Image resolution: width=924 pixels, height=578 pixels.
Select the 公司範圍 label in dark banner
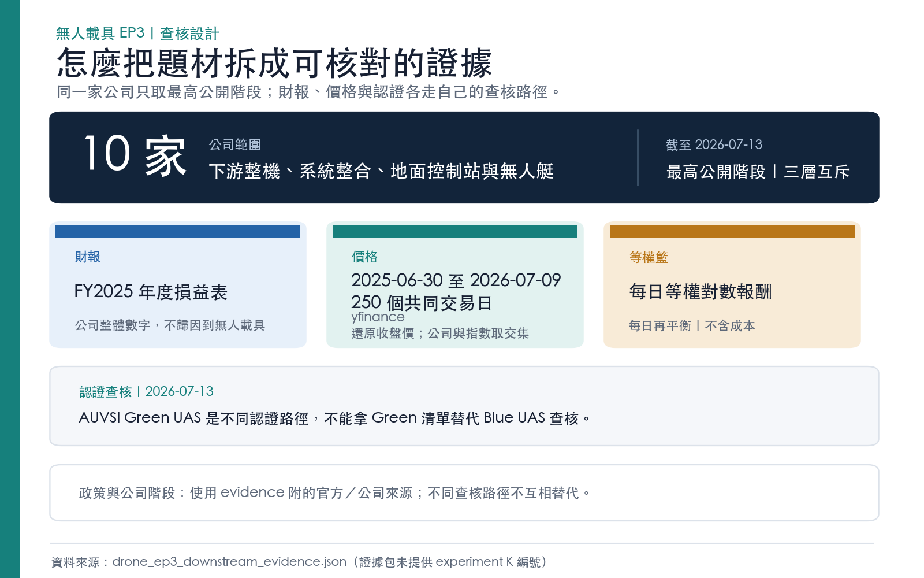click(235, 144)
